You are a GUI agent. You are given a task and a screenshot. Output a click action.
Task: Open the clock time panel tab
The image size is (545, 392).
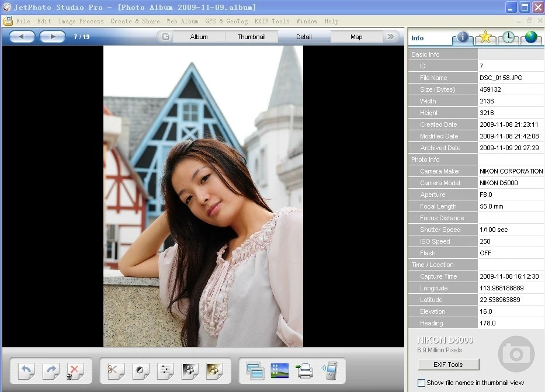click(508, 37)
